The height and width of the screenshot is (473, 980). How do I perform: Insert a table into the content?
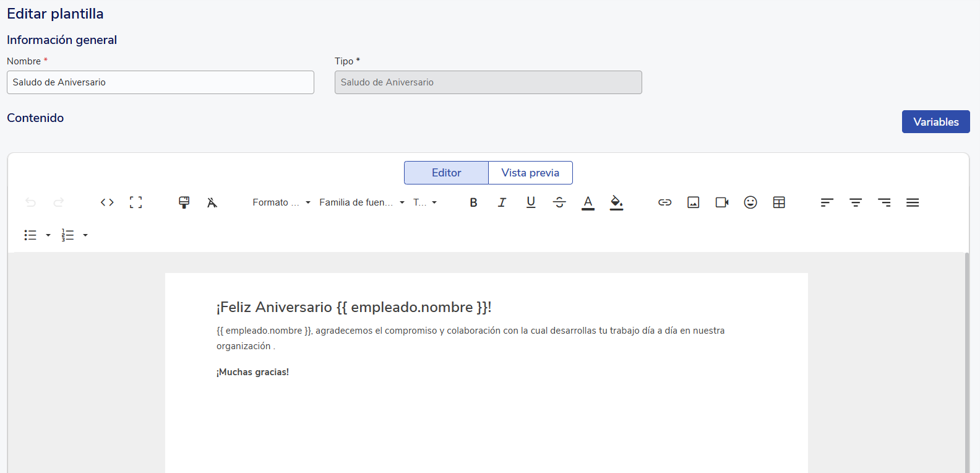779,202
